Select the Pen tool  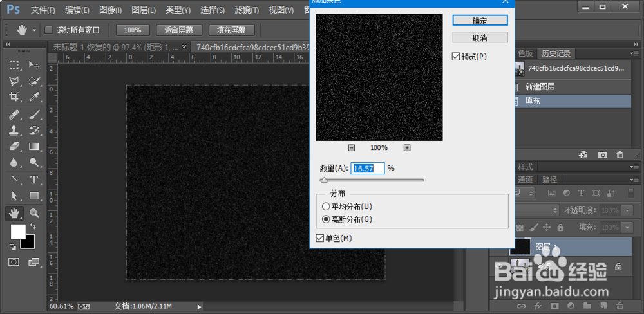coord(14,180)
